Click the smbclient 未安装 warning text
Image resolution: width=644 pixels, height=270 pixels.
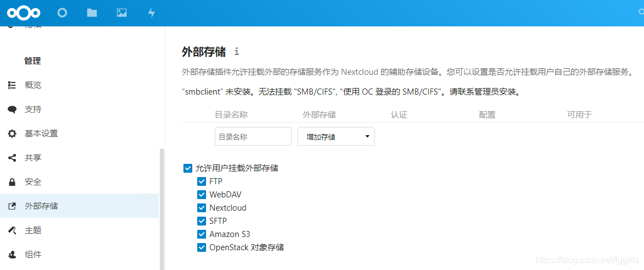[x=351, y=92]
